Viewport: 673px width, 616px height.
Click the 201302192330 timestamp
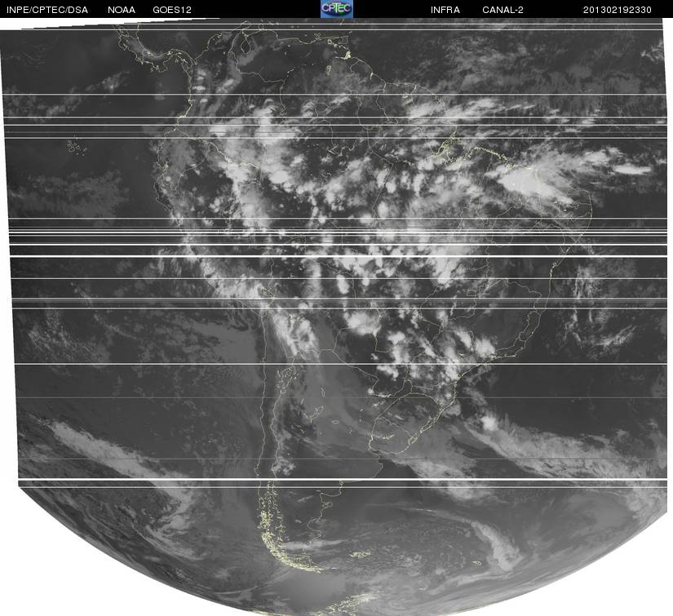618,10
